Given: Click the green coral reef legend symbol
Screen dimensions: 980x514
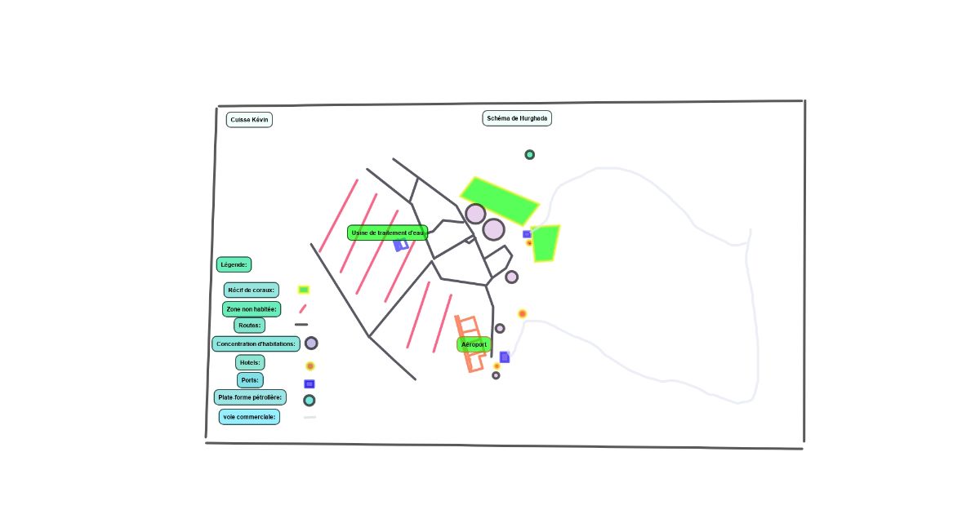Looking at the screenshot, I should [304, 290].
